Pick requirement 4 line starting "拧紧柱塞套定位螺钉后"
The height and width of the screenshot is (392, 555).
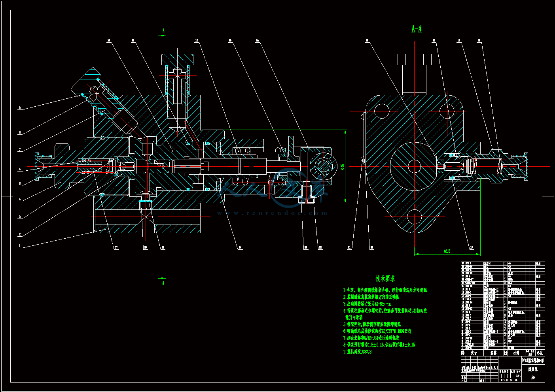[385, 311]
